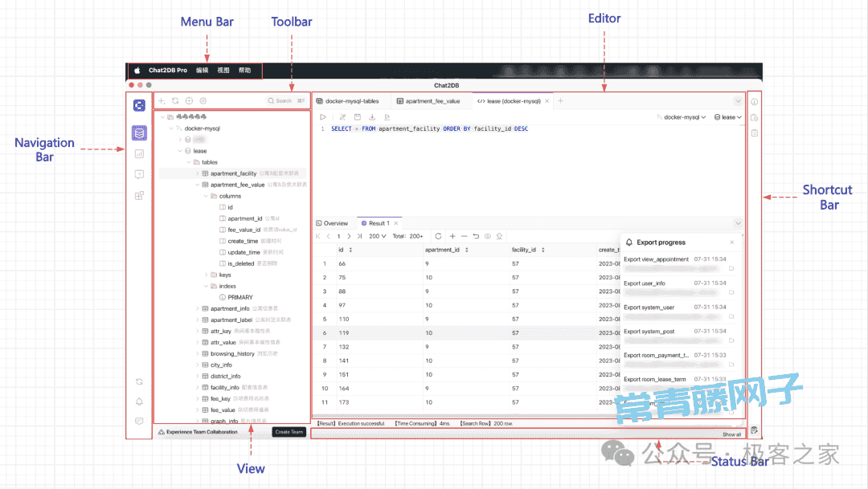Refresh the database tree
The height and width of the screenshot is (489, 868).
coord(175,100)
